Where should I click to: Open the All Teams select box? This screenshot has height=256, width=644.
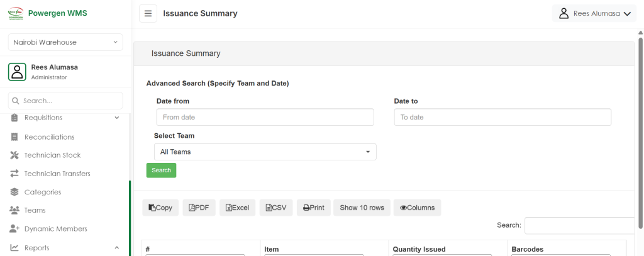pos(265,152)
